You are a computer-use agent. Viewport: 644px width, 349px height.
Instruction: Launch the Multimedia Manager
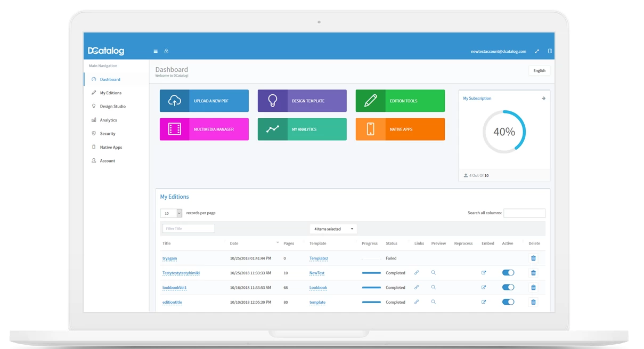pos(204,128)
